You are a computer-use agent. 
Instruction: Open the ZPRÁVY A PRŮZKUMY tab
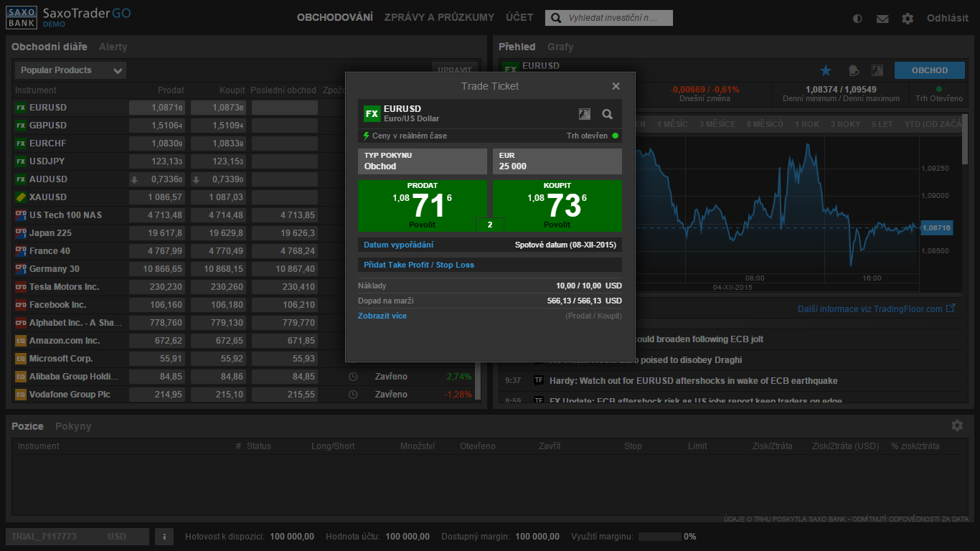(439, 18)
